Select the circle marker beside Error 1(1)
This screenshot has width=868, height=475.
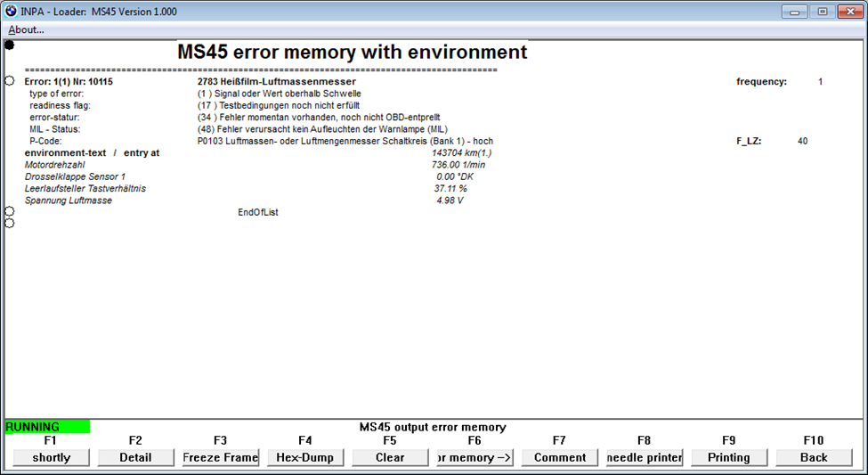[10, 81]
